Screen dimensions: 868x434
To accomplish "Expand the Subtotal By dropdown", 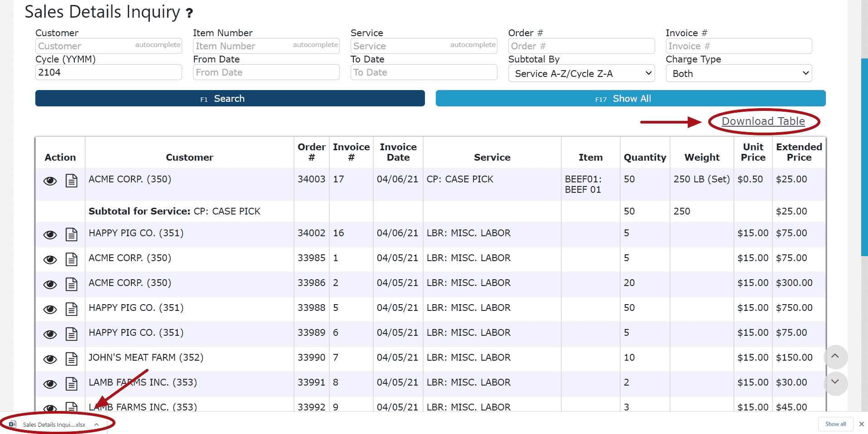I will click(x=581, y=73).
